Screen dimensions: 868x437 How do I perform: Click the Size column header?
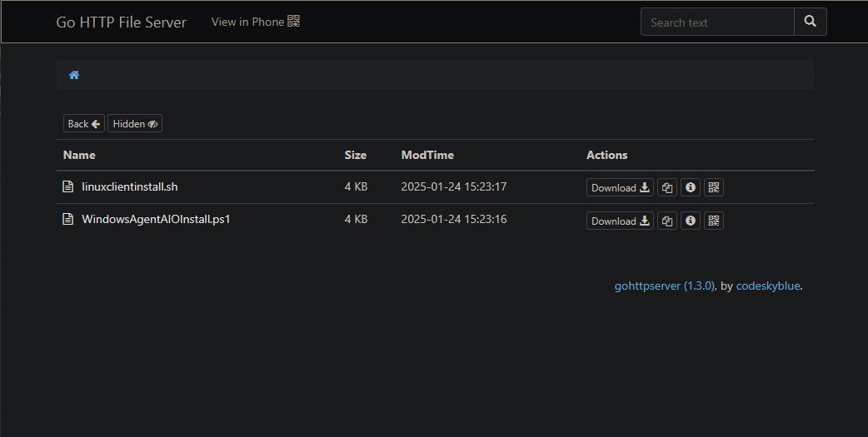(x=356, y=155)
